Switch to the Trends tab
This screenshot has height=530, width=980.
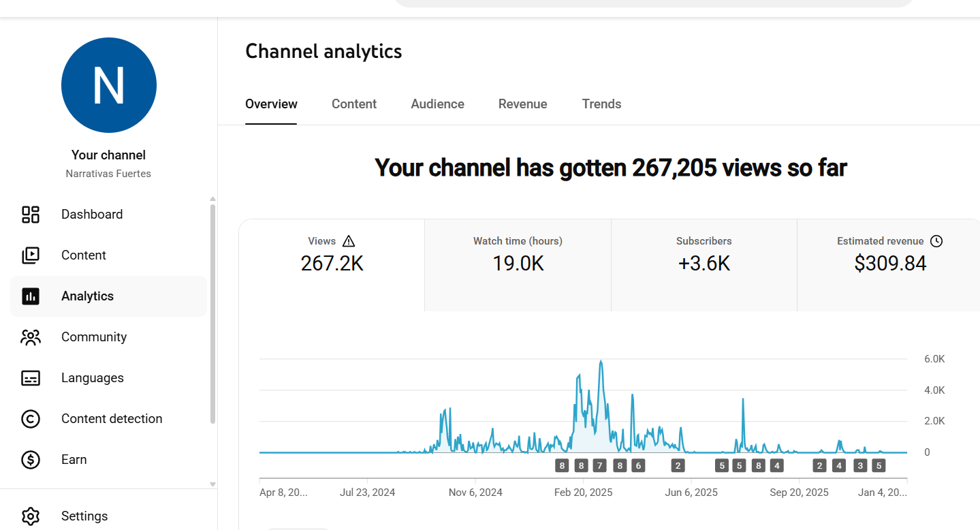601,104
